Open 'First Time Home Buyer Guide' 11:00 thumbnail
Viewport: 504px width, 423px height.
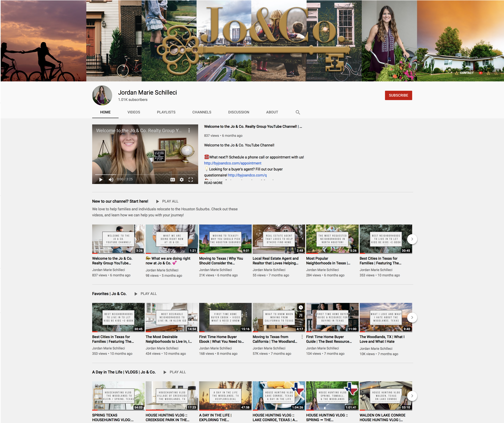pos(332,317)
